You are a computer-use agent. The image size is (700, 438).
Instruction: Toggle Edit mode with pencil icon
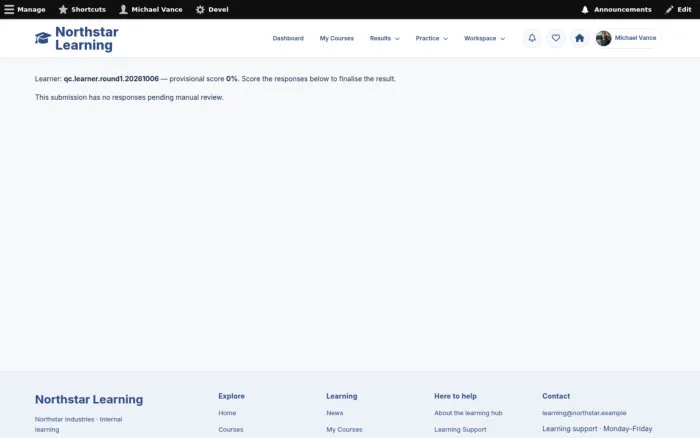678,9
